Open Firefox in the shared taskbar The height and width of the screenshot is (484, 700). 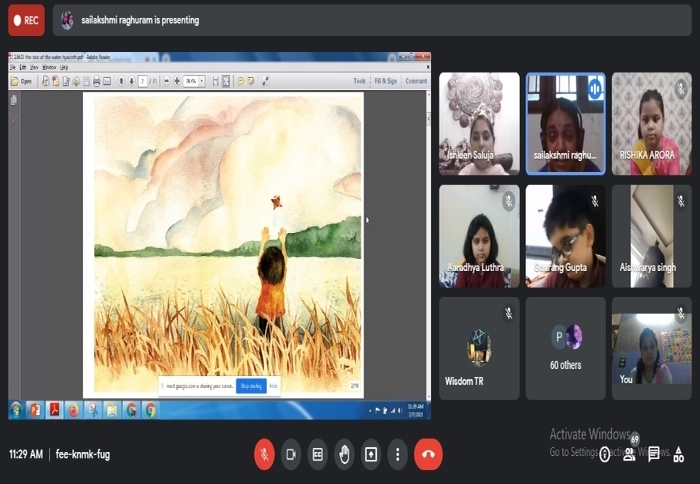tap(74, 410)
